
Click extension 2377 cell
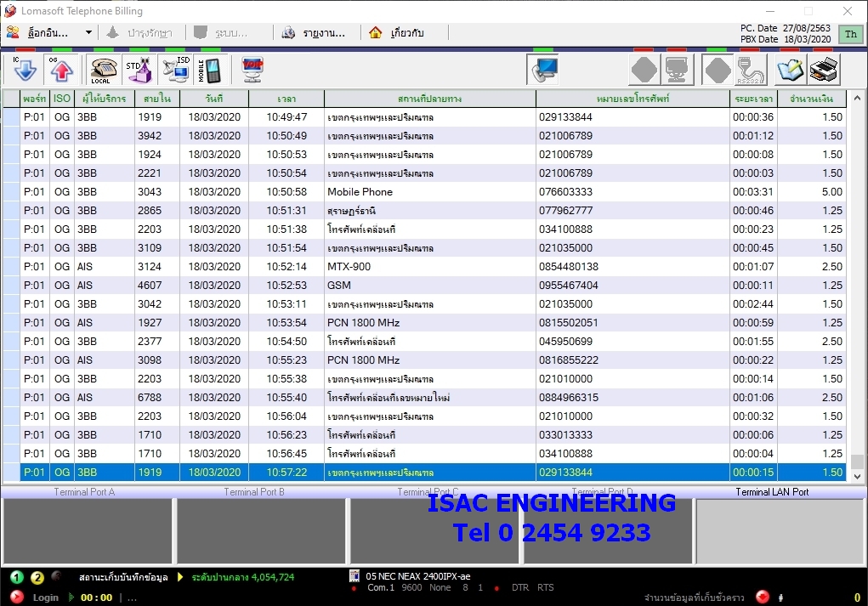tap(157, 342)
